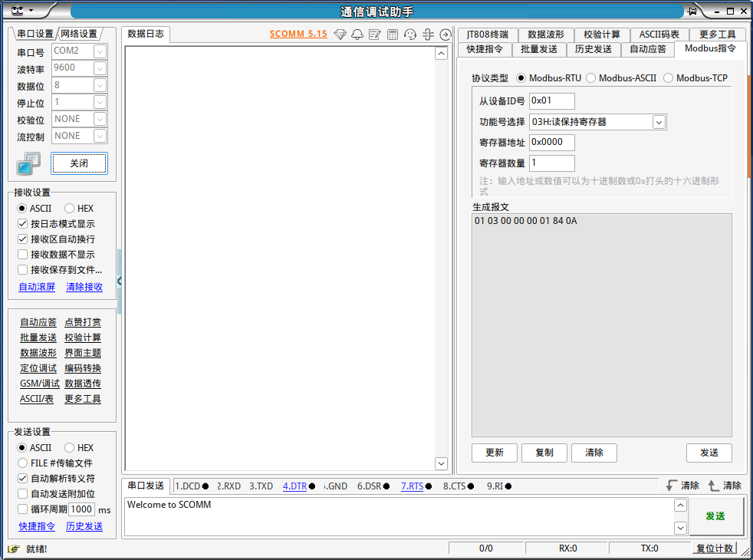This screenshot has height=560, width=753.
Task: Open the 流控制 NONE dropdown
Action: click(100, 136)
